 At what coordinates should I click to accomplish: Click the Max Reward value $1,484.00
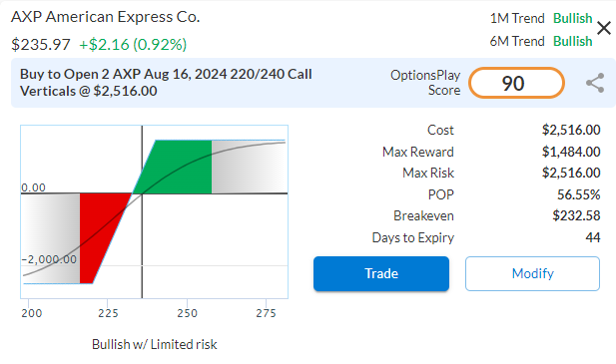[x=571, y=152]
